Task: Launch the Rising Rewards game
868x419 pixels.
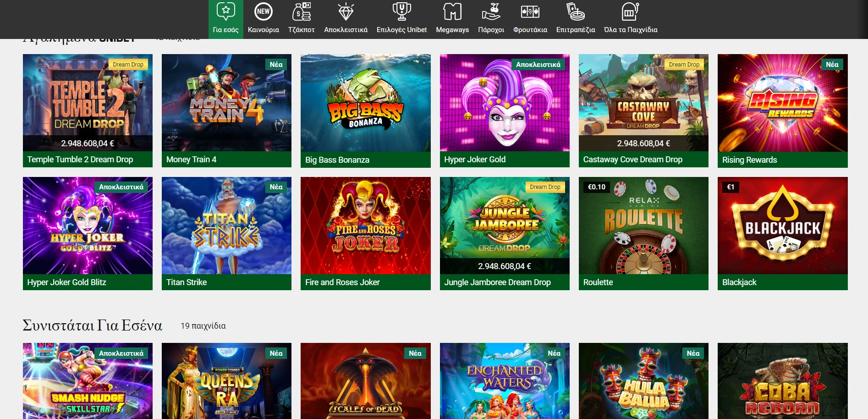Action: coord(783,110)
